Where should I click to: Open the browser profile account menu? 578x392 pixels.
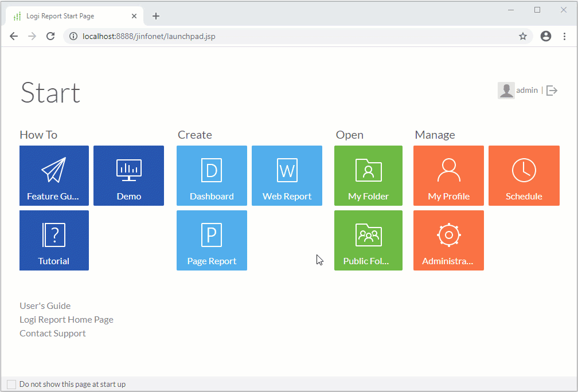click(x=545, y=36)
